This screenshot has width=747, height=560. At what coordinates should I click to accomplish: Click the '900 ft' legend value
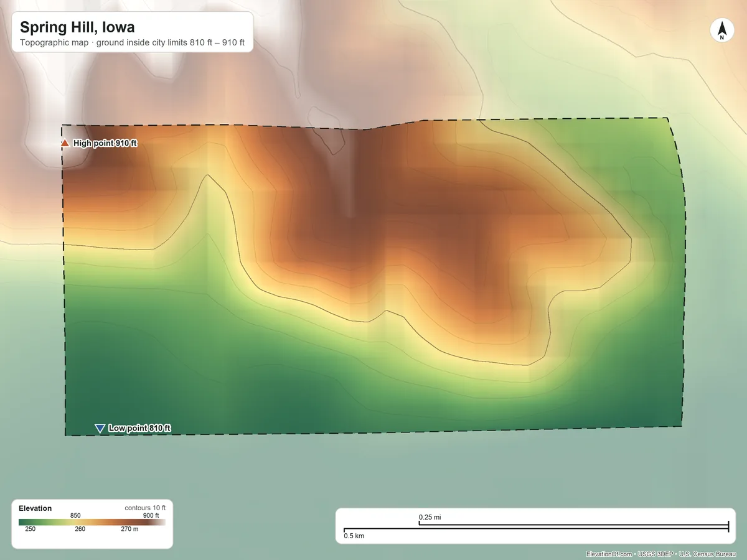tap(151, 515)
